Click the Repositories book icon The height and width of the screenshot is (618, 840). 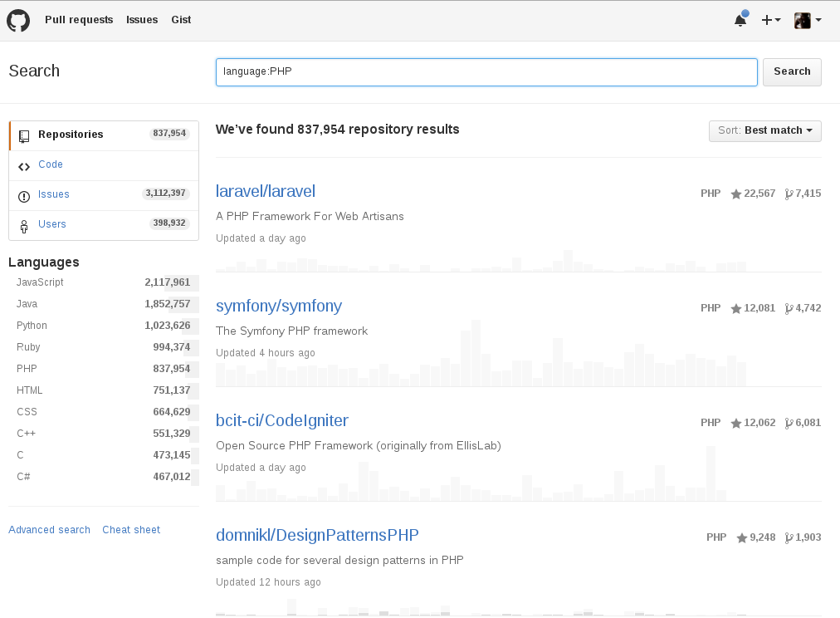[x=23, y=136]
